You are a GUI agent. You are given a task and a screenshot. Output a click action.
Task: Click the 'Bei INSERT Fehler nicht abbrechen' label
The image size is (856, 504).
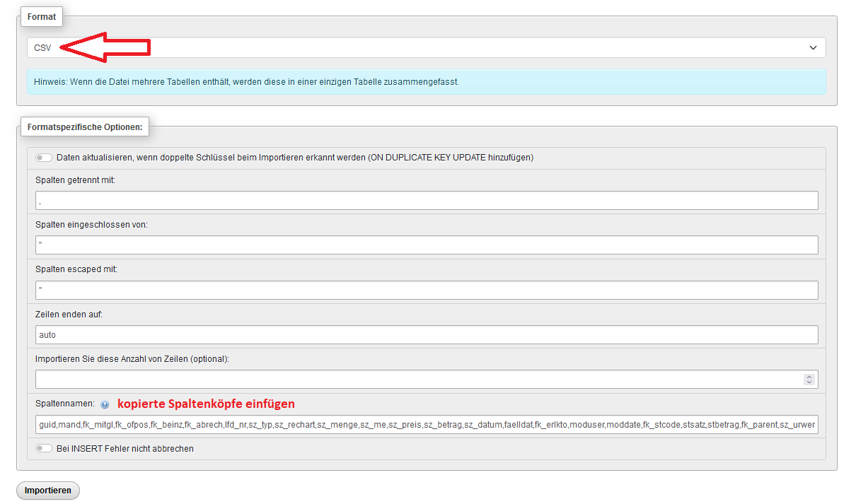pos(125,448)
